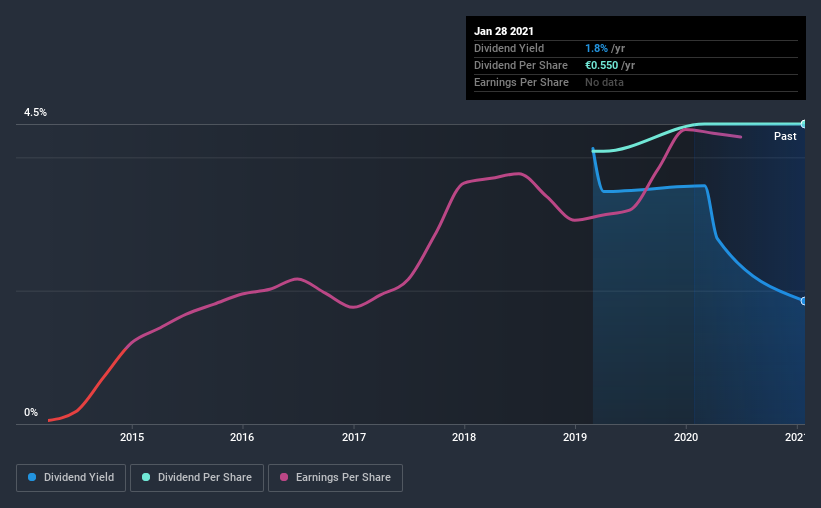Click the €0.550 dividend per share value
The width and height of the screenshot is (821, 508).
tap(602, 65)
